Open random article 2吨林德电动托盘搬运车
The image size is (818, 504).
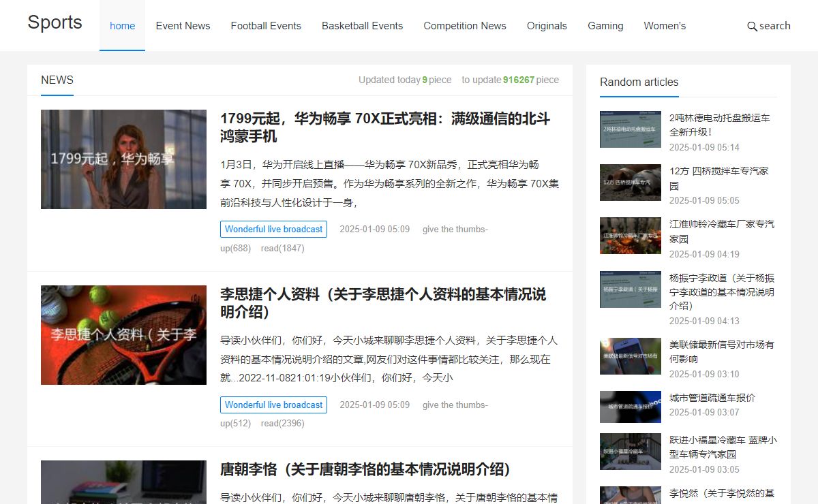click(x=720, y=125)
